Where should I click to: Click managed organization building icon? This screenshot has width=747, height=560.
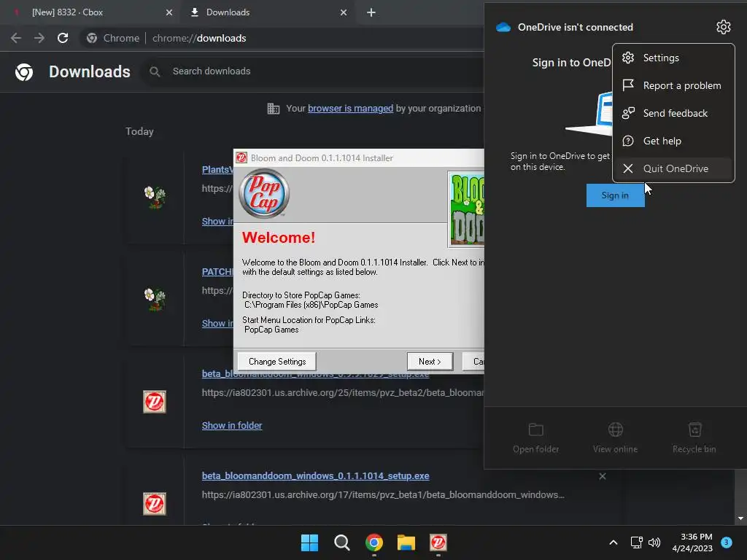tap(274, 109)
